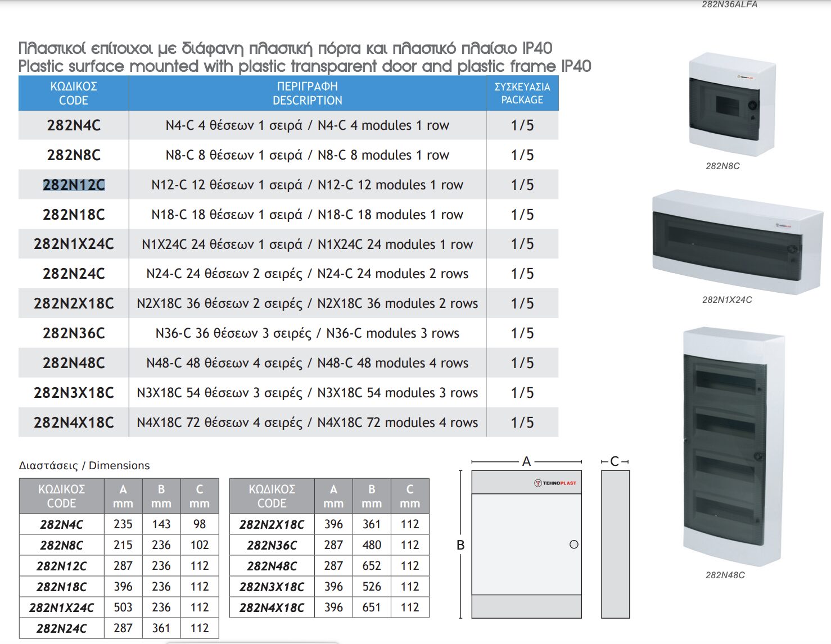The image size is (831, 644).
Task: Click the Tehnoplast logo in dimension diagram
Action: tap(555, 483)
